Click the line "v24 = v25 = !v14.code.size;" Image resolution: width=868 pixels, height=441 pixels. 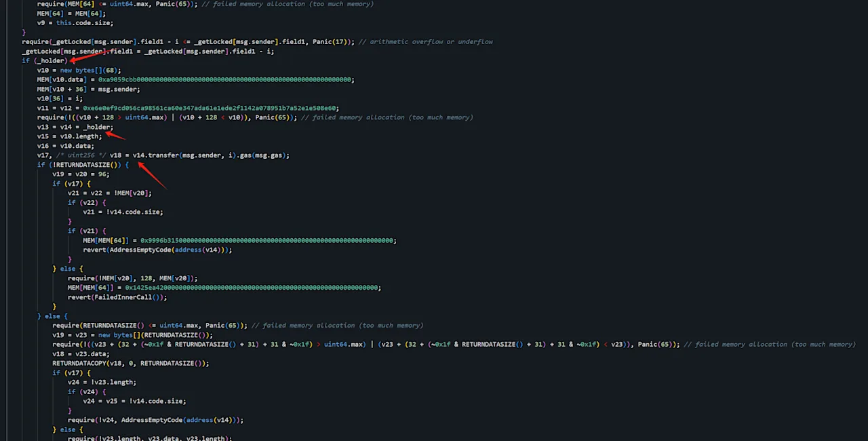(x=134, y=402)
